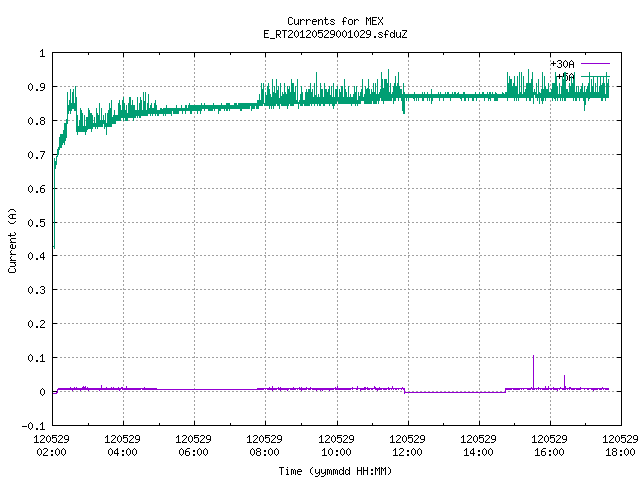The width and height of the screenshot is (640, 480).
Task: Click the x-axis tick label 120529 08:00
Action: [264, 445]
